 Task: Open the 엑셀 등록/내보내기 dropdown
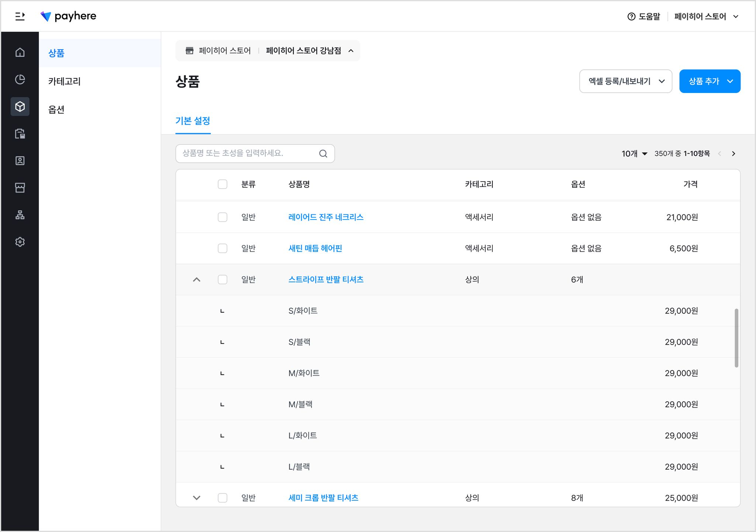(x=626, y=81)
